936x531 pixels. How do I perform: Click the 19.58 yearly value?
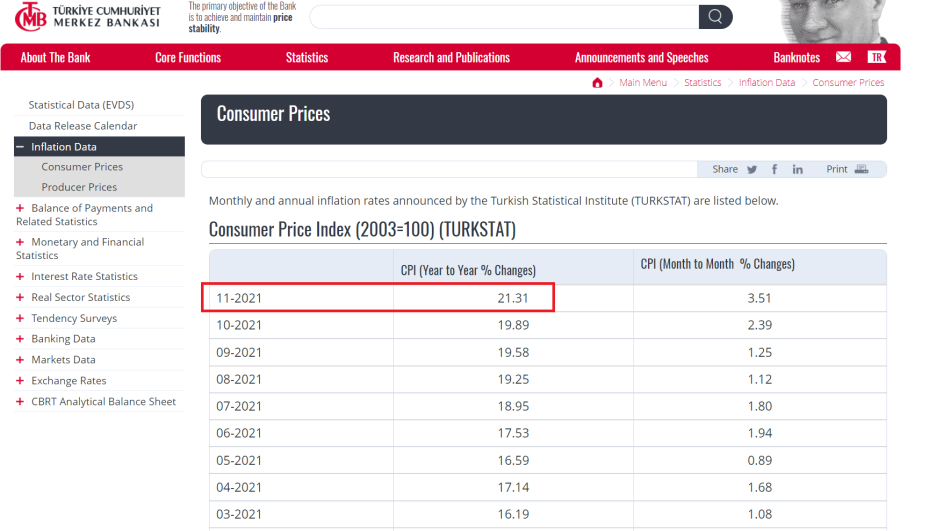[x=513, y=353]
